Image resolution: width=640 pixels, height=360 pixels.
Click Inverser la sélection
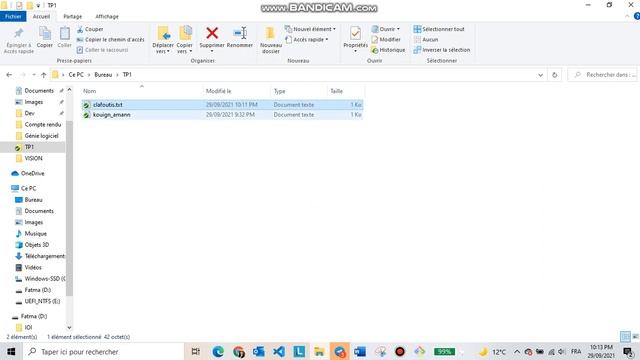(442, 50)
